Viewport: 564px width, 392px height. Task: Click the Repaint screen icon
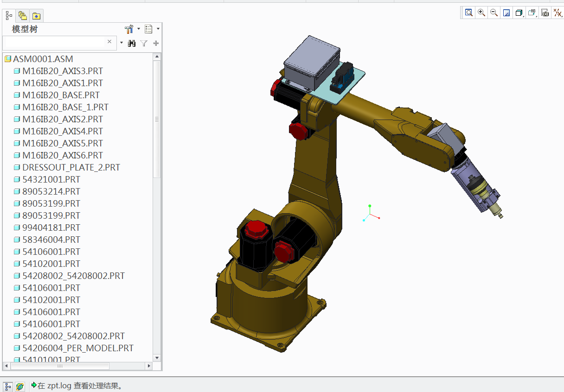coord(506,13)
